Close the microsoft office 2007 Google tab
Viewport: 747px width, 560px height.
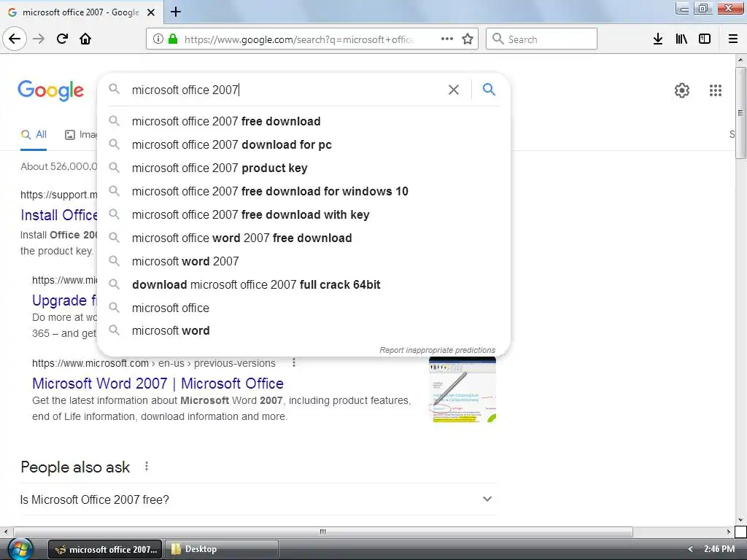[151, 12]
